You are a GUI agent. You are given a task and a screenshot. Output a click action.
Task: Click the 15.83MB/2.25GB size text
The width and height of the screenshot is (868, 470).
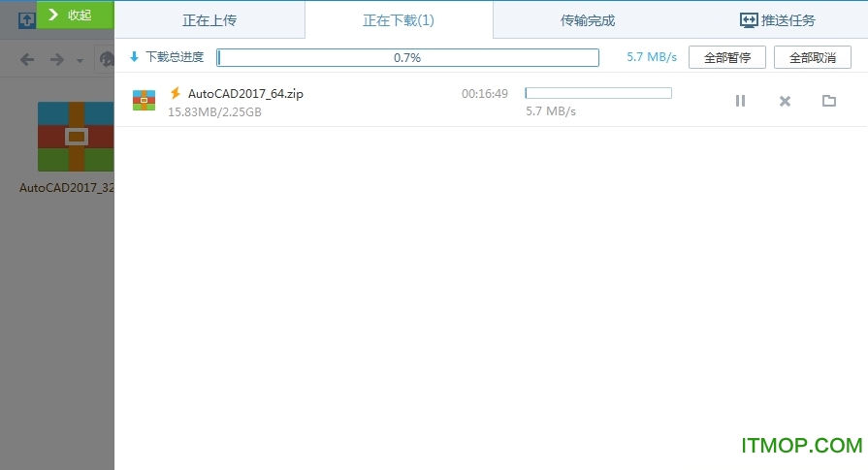point(214,111)
